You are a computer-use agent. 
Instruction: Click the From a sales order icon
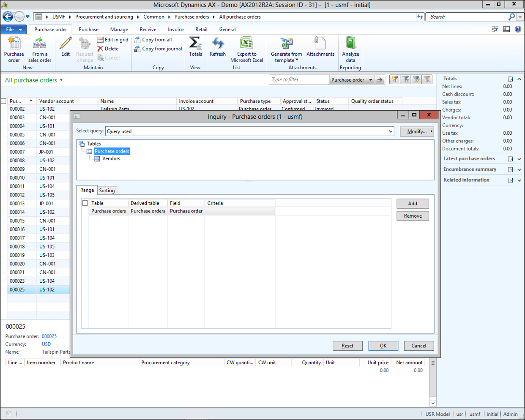pyautogui.click(x=40, y=44)
